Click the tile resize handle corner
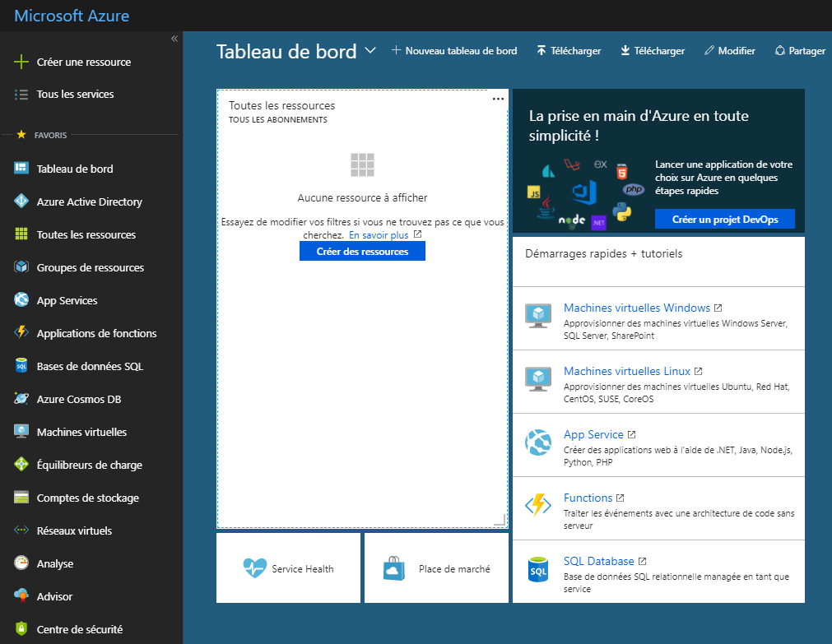832x644 pixels. 500,520
